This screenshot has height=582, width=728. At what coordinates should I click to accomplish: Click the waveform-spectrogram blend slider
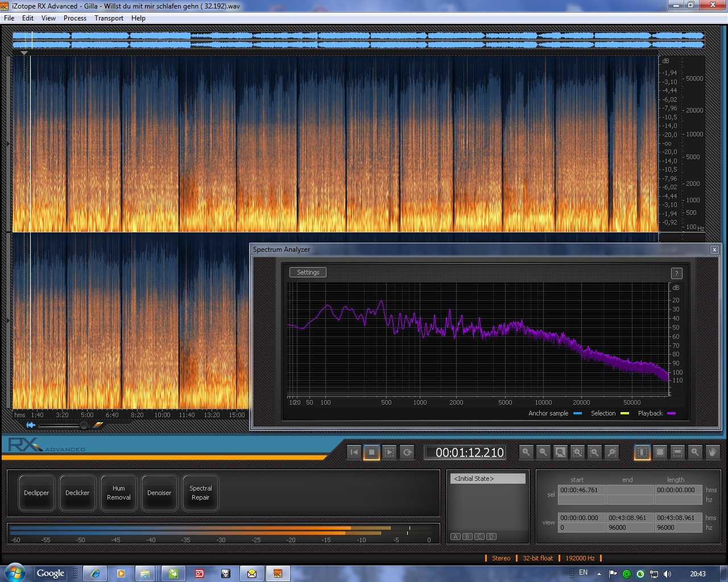83,425
